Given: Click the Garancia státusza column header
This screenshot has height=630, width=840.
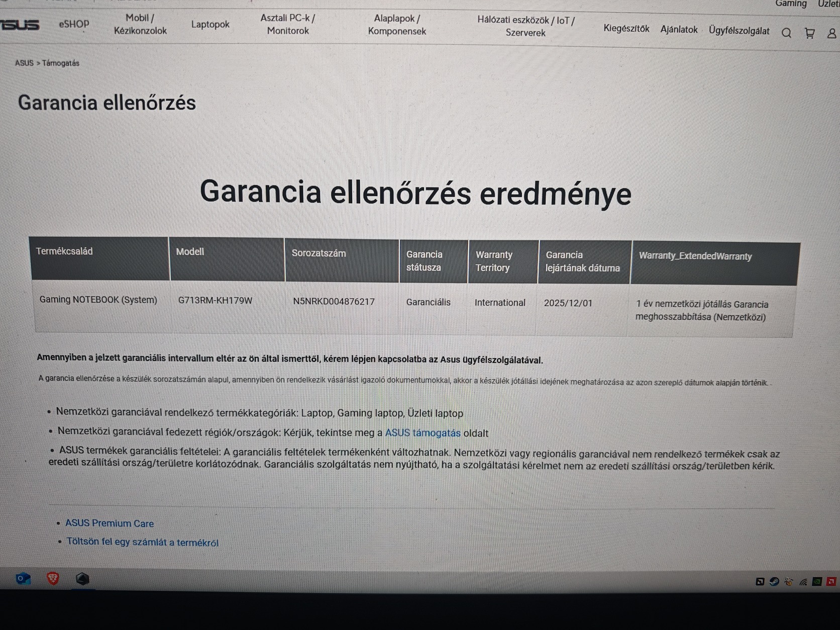Looking at the screenshot, I should (434, 261).
